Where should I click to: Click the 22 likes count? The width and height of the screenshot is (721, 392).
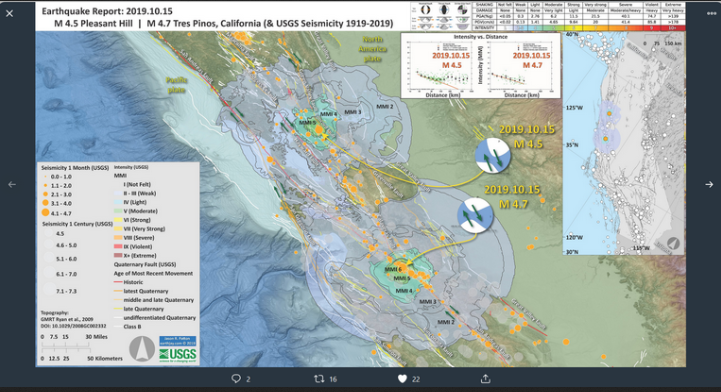click(x=416, y=379)
